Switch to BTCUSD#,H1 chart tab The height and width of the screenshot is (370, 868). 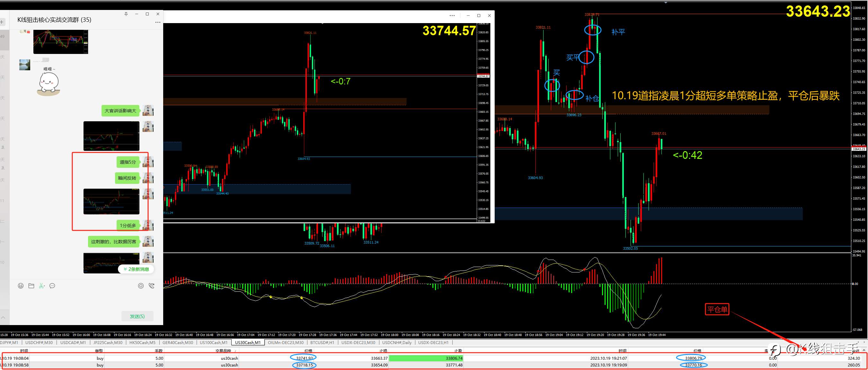322,343
